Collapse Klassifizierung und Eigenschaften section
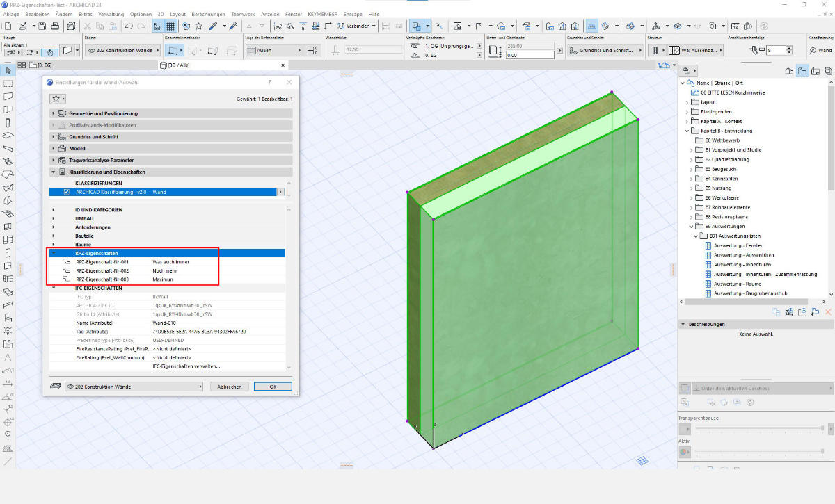Viewport: 835px width, 504px height. click(54, 172)
